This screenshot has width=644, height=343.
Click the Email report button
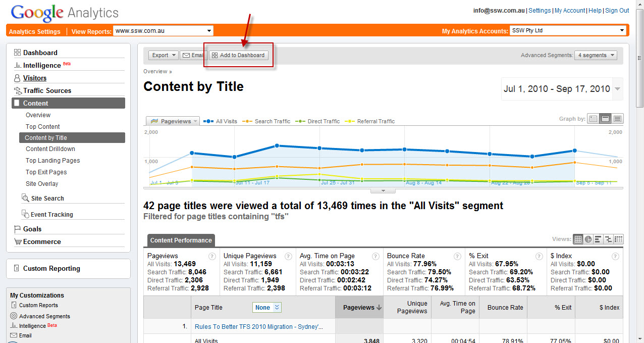click(193, 55)
